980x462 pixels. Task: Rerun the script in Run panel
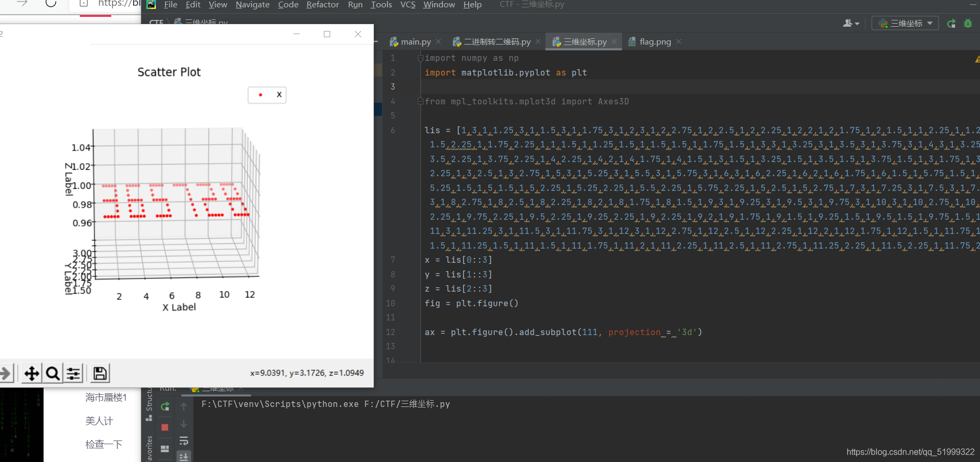[x=165, y=406]
